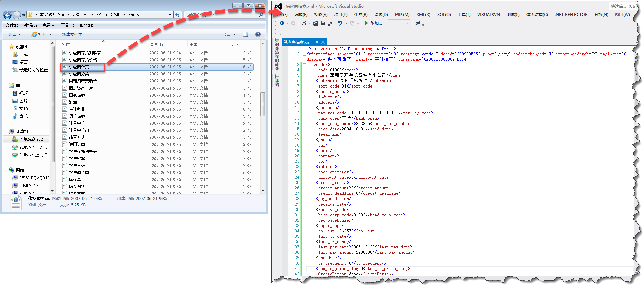The height and width of the screenshot is (287, 644).
Task: Open the Undo history dropdown arrow
Action: (346, 23)
